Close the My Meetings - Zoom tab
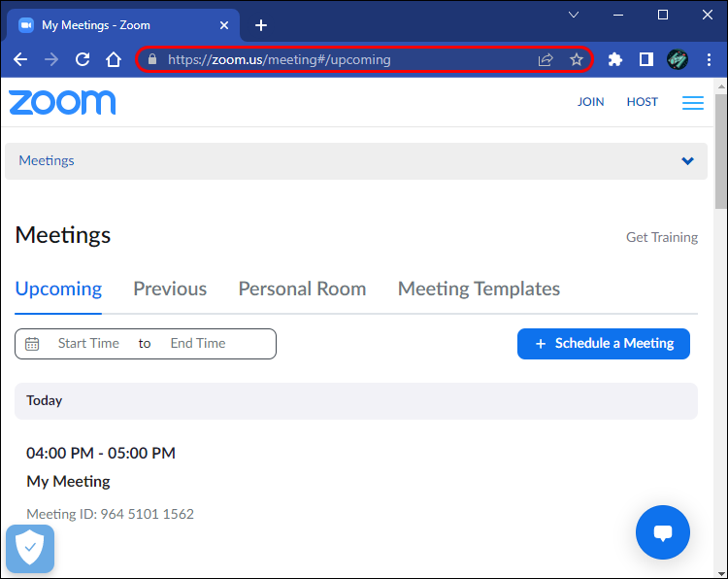Image resolution: width=728 pixels, height=579 pixels. 224,25
